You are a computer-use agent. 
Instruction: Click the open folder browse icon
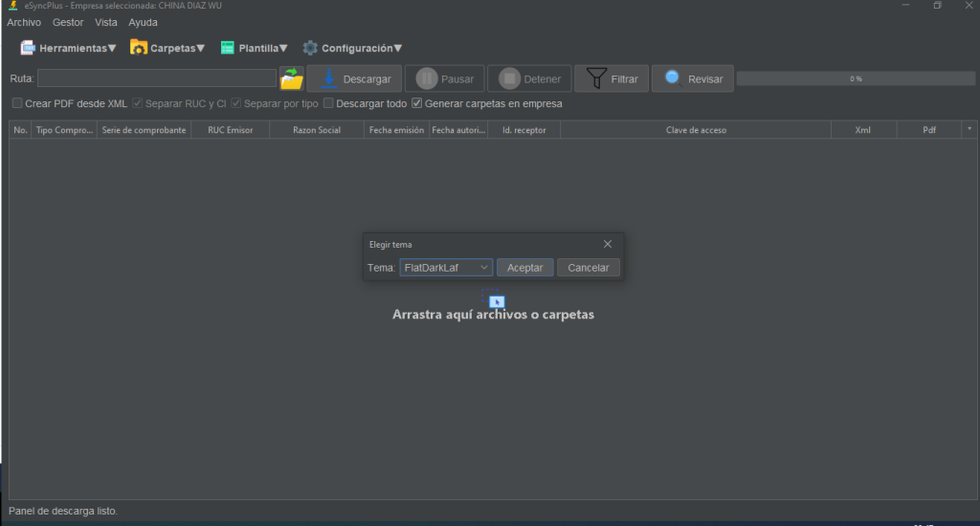(x=291, y=78)
